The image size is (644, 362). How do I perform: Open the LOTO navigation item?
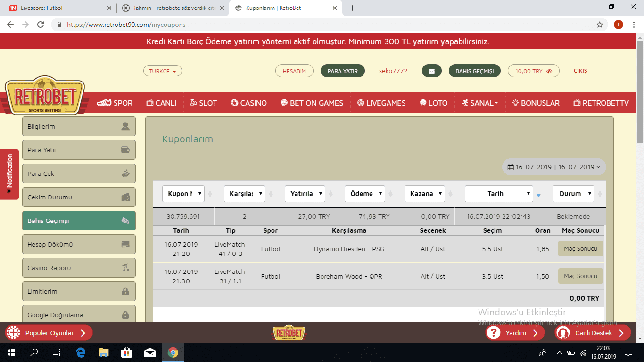pos(433,103)
